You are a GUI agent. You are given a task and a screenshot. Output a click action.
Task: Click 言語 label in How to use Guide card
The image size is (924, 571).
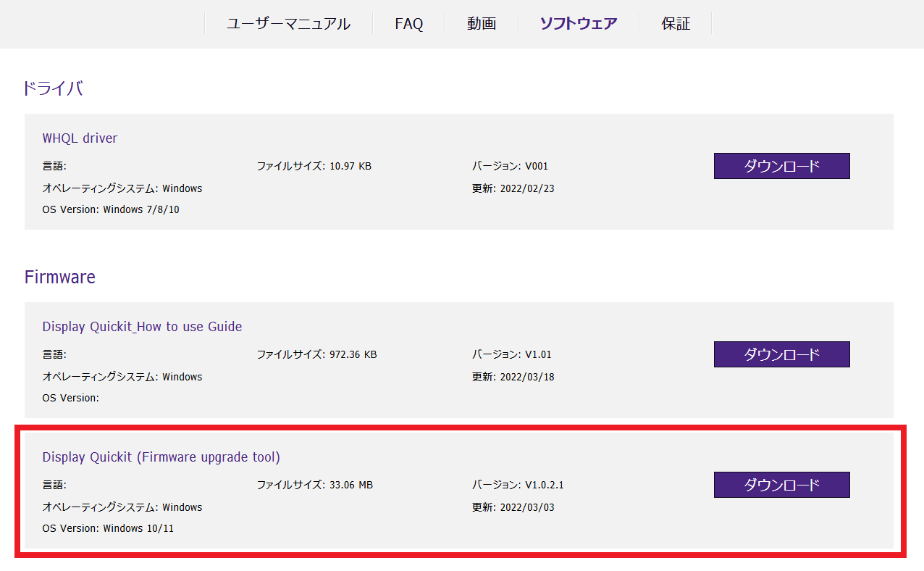click(54, 354)
